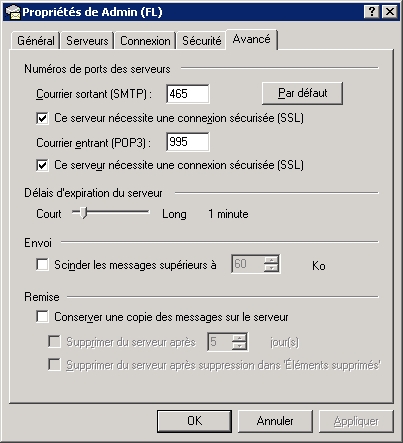
Task: Increase the days spinner for server deletion
Action: (239, 338)
